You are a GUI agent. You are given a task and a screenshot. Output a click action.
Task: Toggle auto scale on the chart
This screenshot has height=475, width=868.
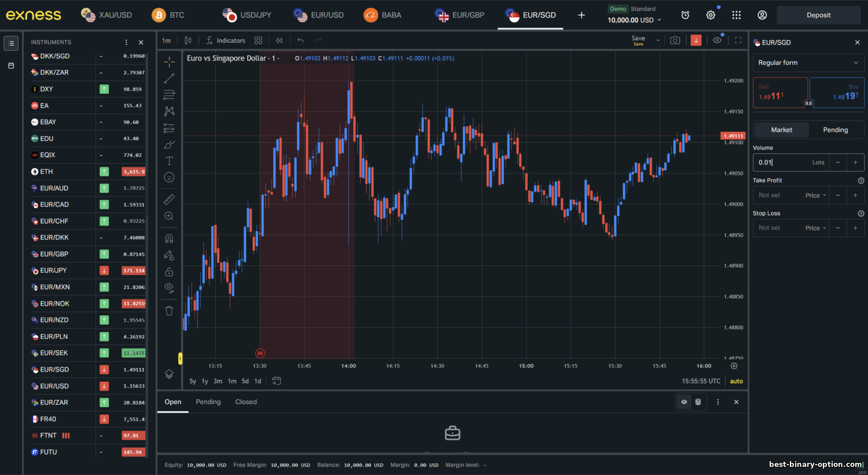pos(736,381)
